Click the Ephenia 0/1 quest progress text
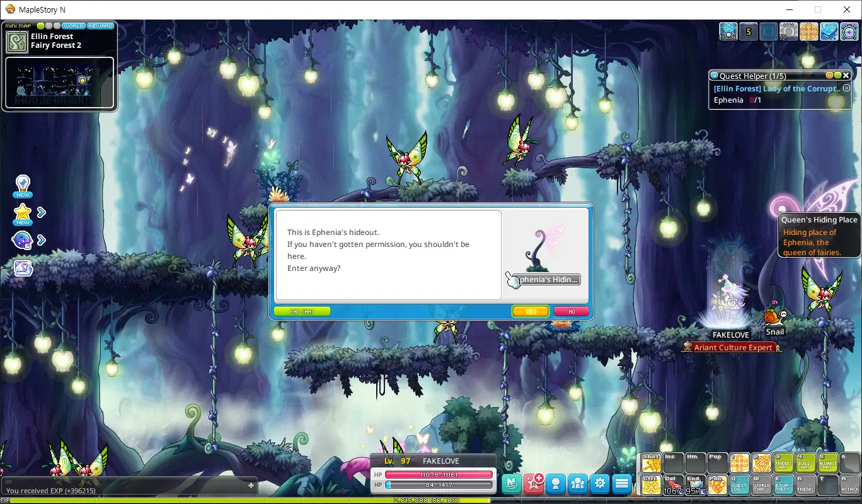This screenshot has width=862, height=504. (x=737, y=100)
